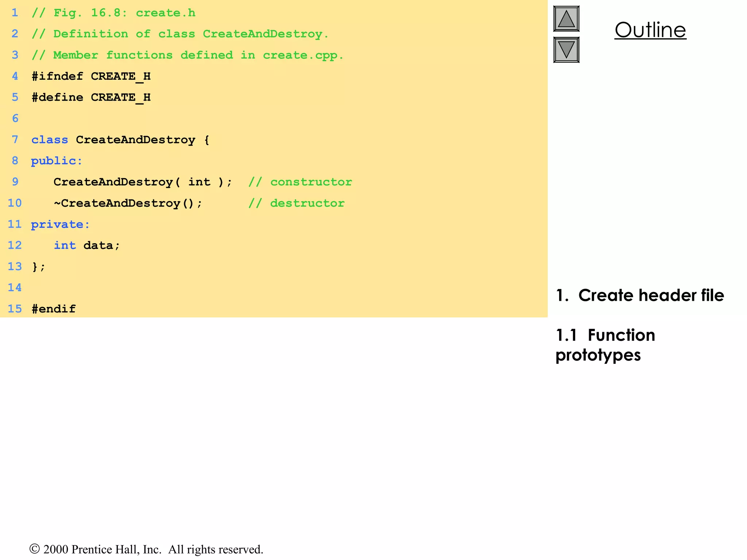Viewport: 747px width, 560px height.
Task: Click the '~CreateAndDestroy();' destructor prototype
Action: (x=128, y=203)
